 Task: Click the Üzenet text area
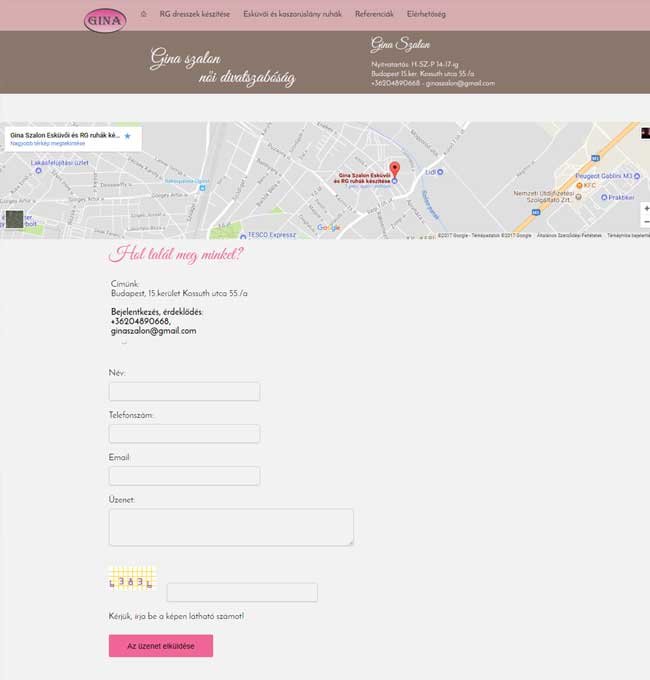(231, 527)
